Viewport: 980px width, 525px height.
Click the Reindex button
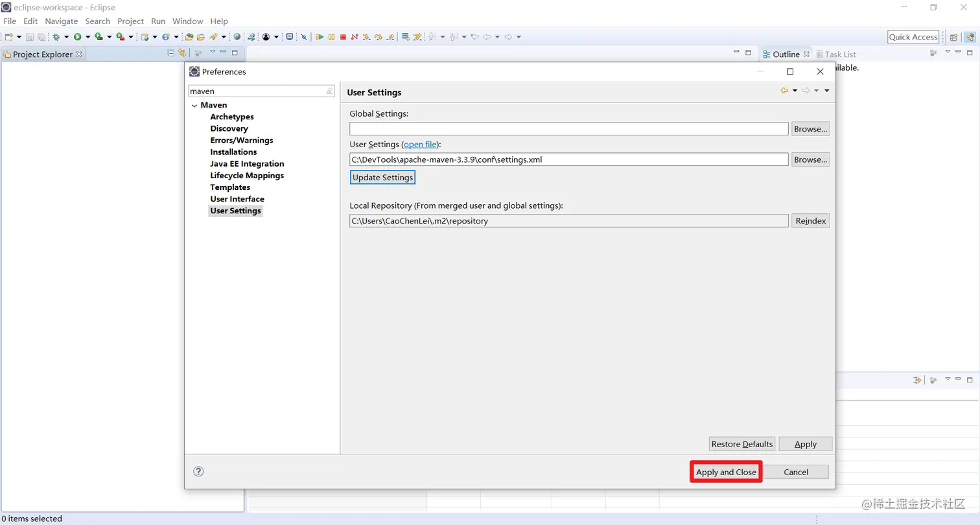tap(810, 221)
